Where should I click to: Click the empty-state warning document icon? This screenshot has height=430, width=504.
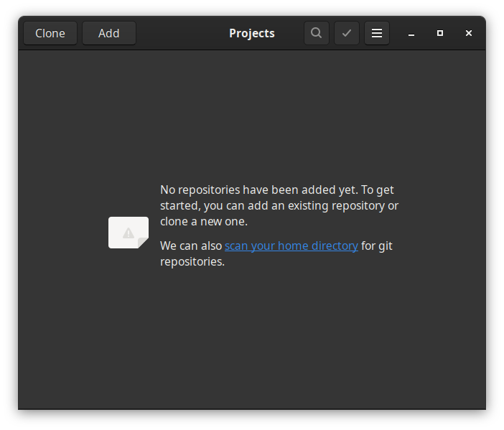[x=129, y=233]
